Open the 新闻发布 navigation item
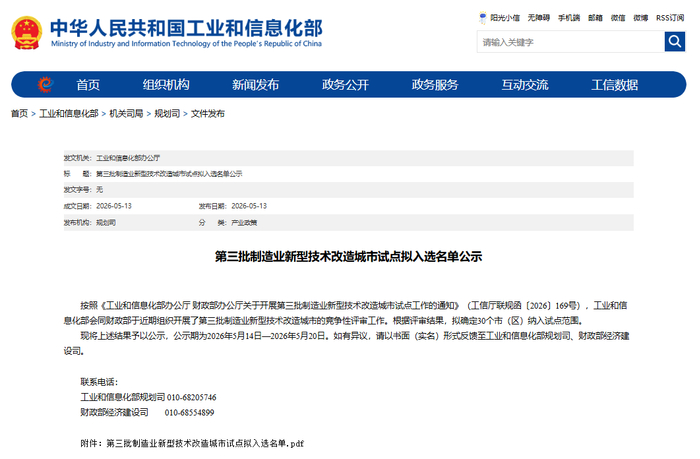Viewport: 700px width, 459px height. [255, 85]
